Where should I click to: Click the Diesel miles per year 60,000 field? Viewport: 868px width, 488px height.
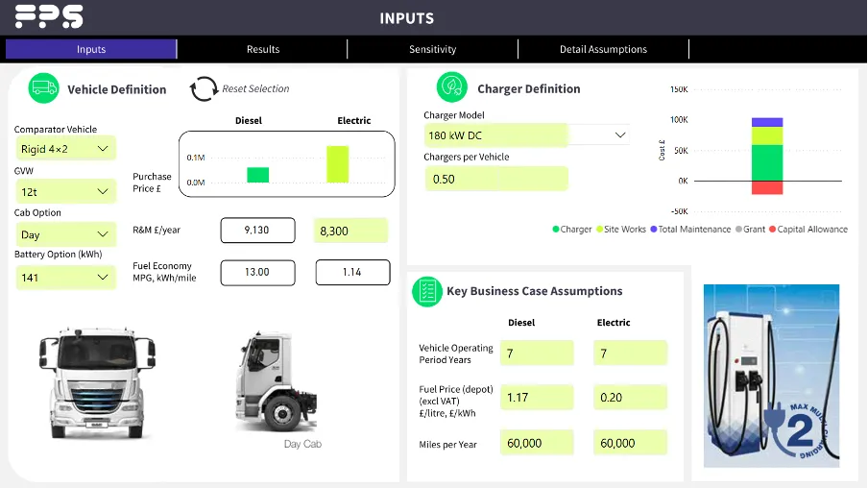tap(537, 443)
